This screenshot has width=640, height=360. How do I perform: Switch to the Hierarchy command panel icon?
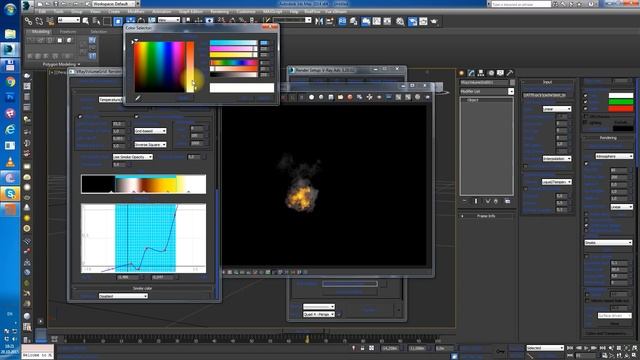pyautogui.click(x=481, y=73)
